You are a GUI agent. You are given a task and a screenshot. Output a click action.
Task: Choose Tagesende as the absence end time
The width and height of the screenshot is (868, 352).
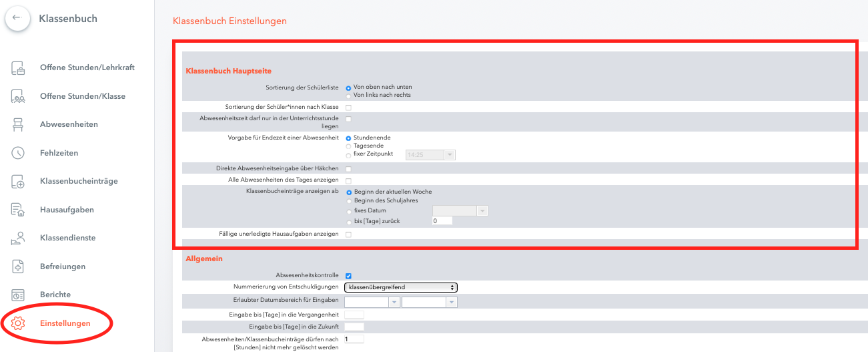click(348, 146)
